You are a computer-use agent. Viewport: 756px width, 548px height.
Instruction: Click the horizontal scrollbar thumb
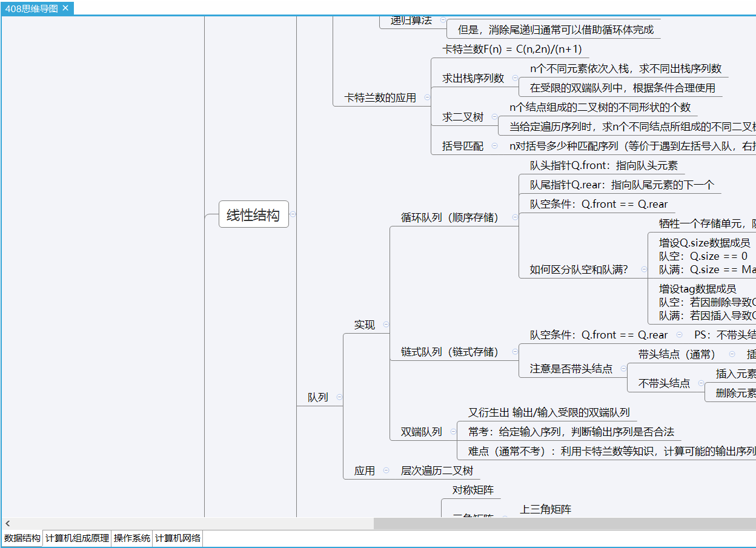pos(565,523)
